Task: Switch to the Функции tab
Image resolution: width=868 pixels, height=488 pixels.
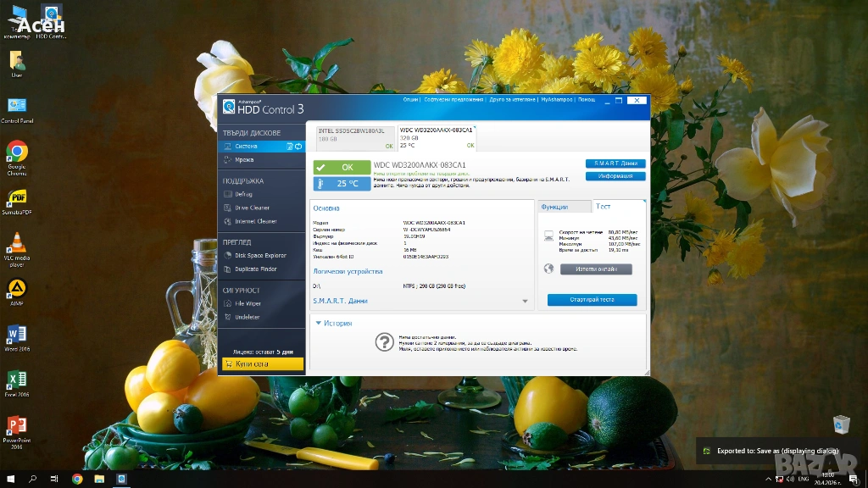Action: pyautogui.click(x=556, y=207)
